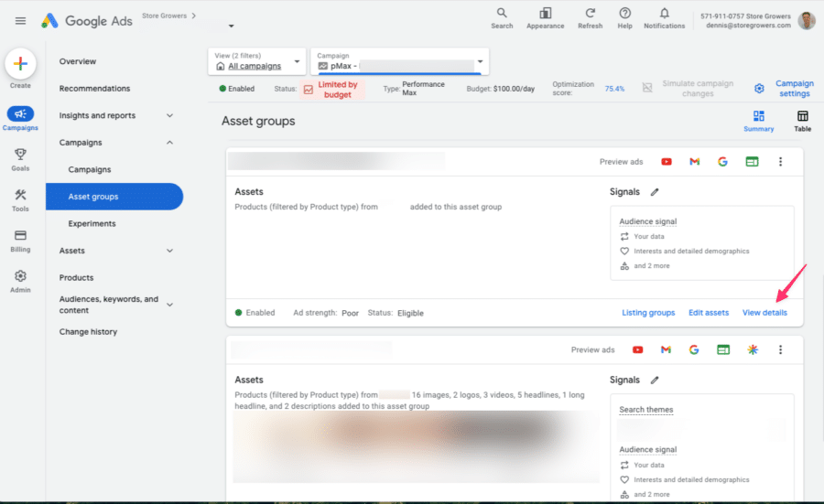Screen dimensions: 824x504
Task: Edit Signals in second asset group
Action: point(655,381)
